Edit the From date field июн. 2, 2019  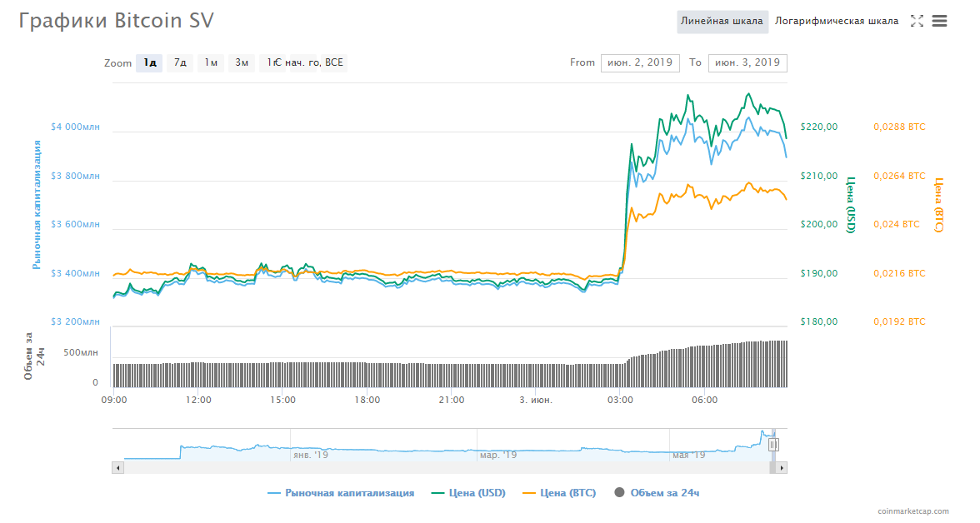click(x=640, y=62)
